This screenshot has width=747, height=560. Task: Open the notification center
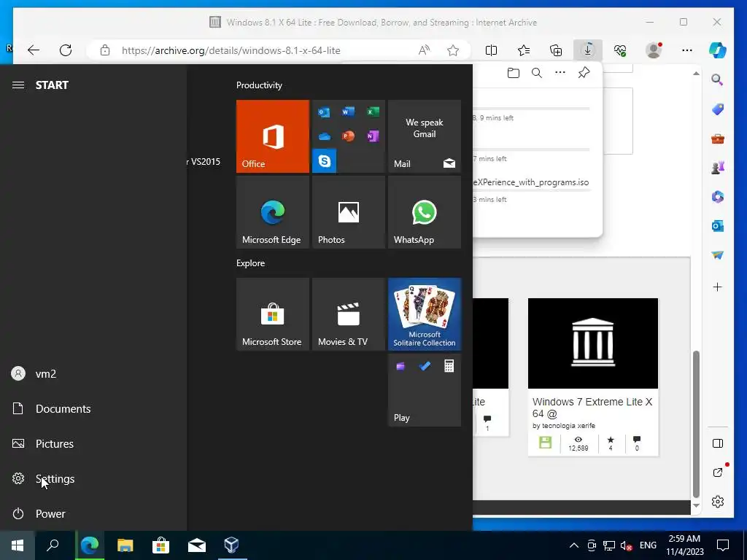tap(723, 545)
